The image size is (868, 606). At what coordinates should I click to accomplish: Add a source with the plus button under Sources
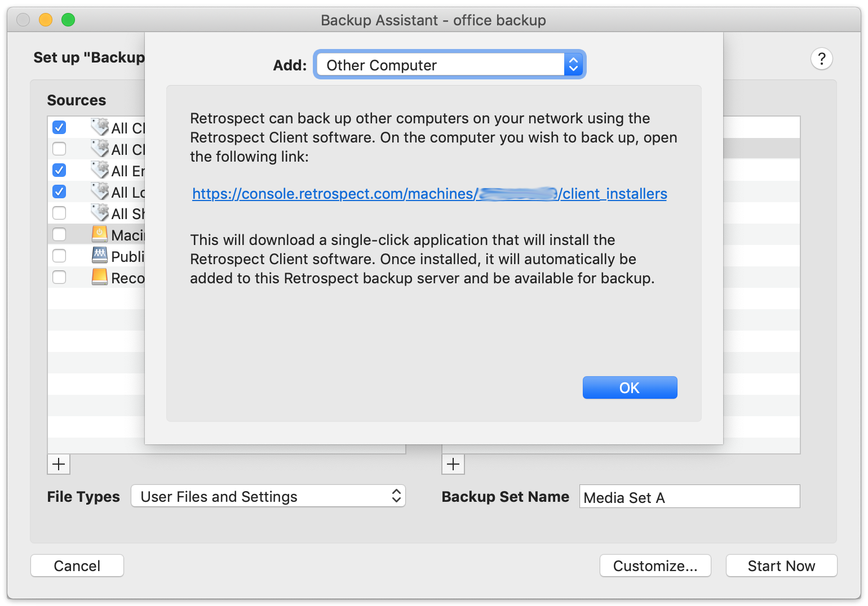coord(59,465)
